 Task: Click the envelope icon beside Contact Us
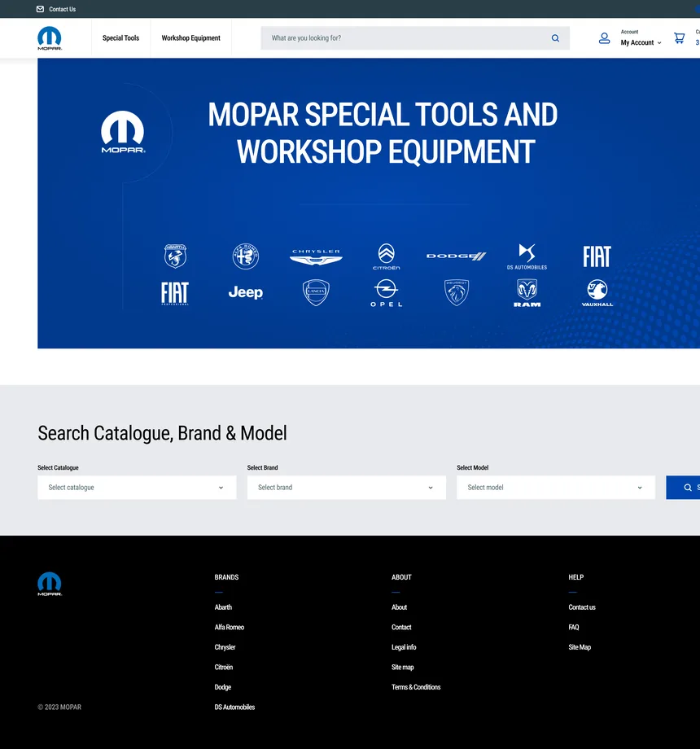pyautogui.click(x=40, y=9)
